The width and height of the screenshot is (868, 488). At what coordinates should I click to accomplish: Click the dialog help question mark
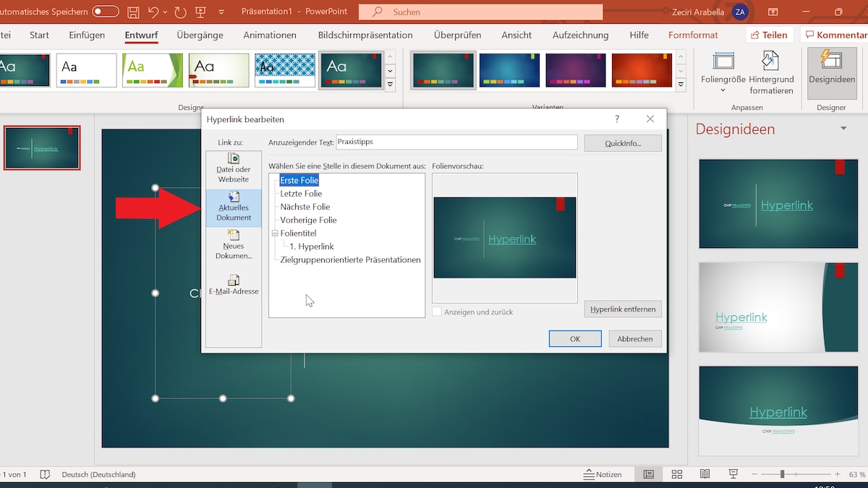click(617, 119)
